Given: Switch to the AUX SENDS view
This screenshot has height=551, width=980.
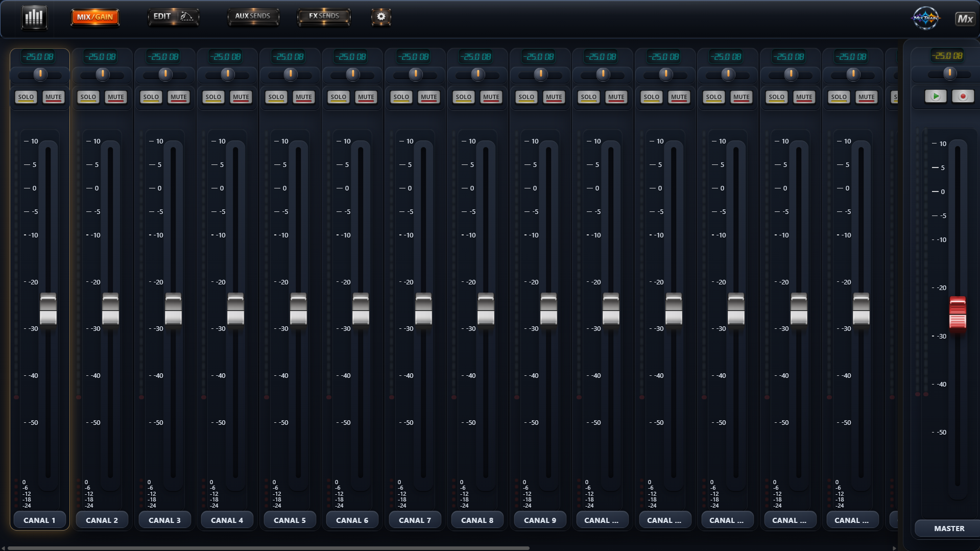Looking at the screenshot, I should (253, 16).
